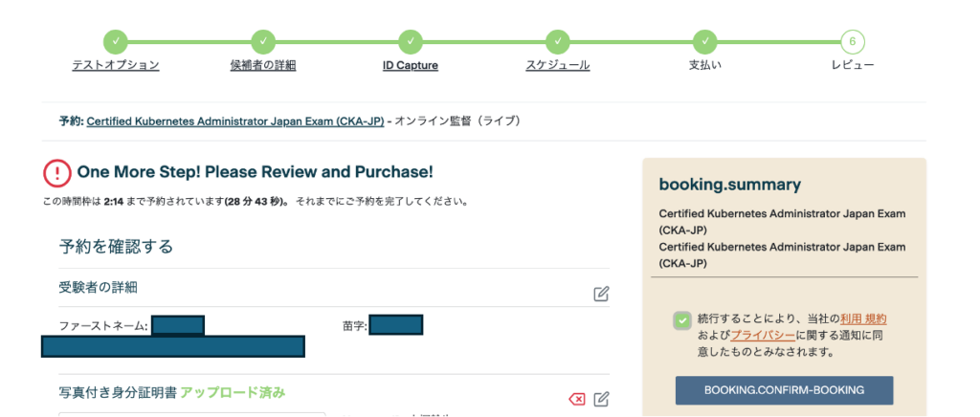Click the step 6 circle for レビュー
The height and width of the screenshot is (417, 980).
pyautogui.click(x=852, y=41)
